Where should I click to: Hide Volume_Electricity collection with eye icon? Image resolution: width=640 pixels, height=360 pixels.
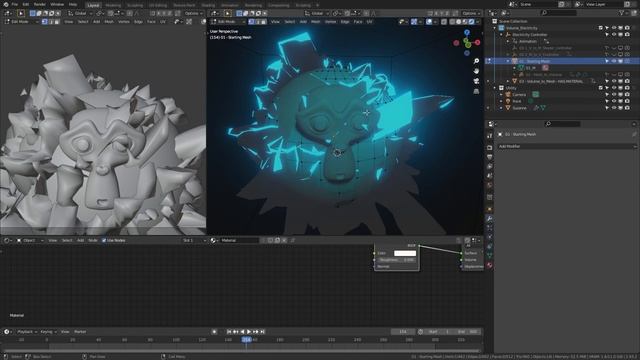coord(613,28)
